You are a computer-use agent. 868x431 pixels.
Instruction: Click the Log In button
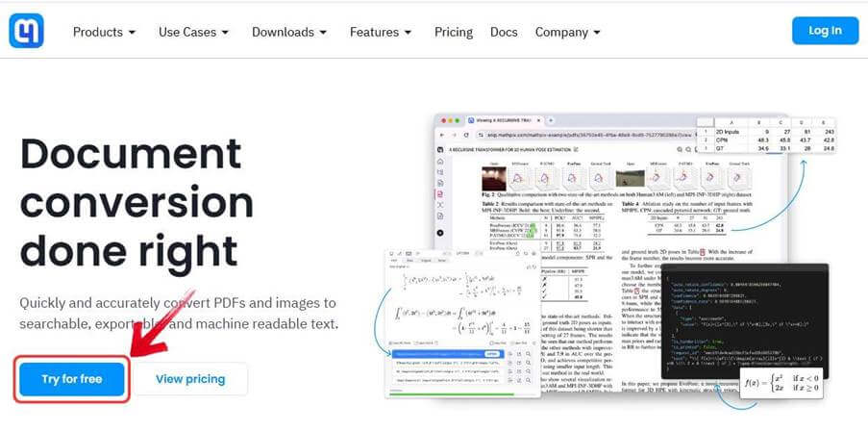[825, 31]
